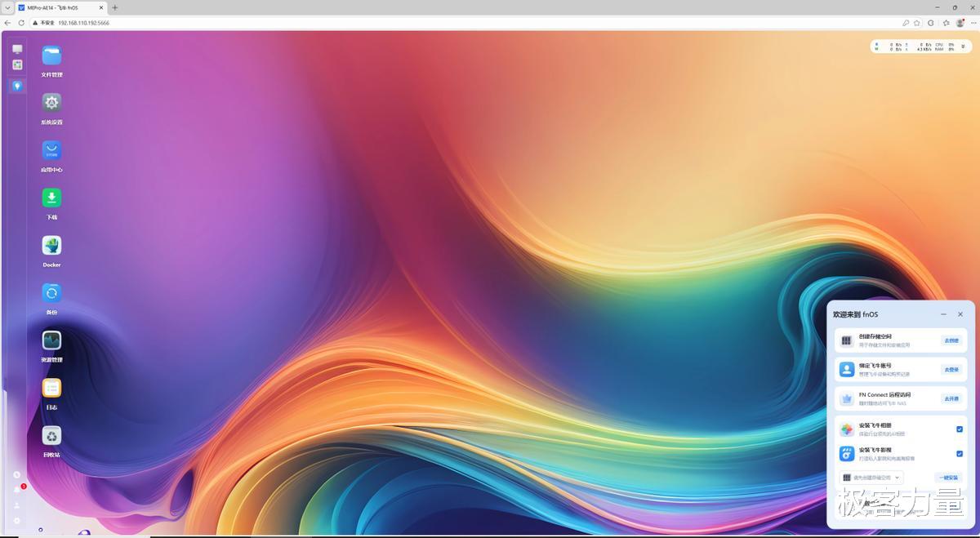Click the FN Connect 远程访问 title text
Image resolution: width=980 pixels, height=538 pixels.
(884, 394)
